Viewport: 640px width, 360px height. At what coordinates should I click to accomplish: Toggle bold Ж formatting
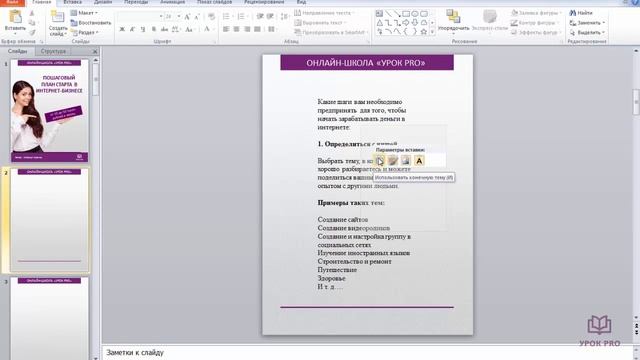click(122, 29)
